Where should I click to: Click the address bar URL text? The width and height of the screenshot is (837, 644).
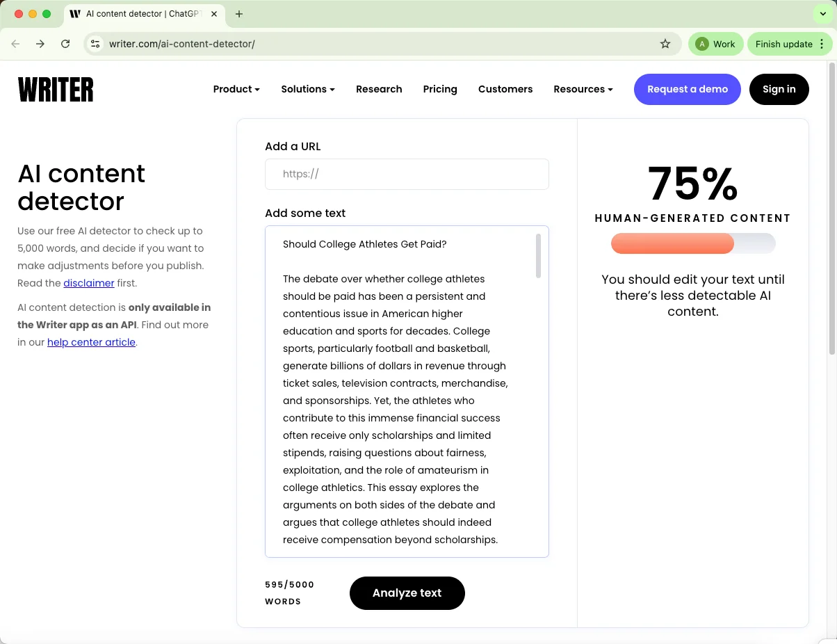click(182, 44)
